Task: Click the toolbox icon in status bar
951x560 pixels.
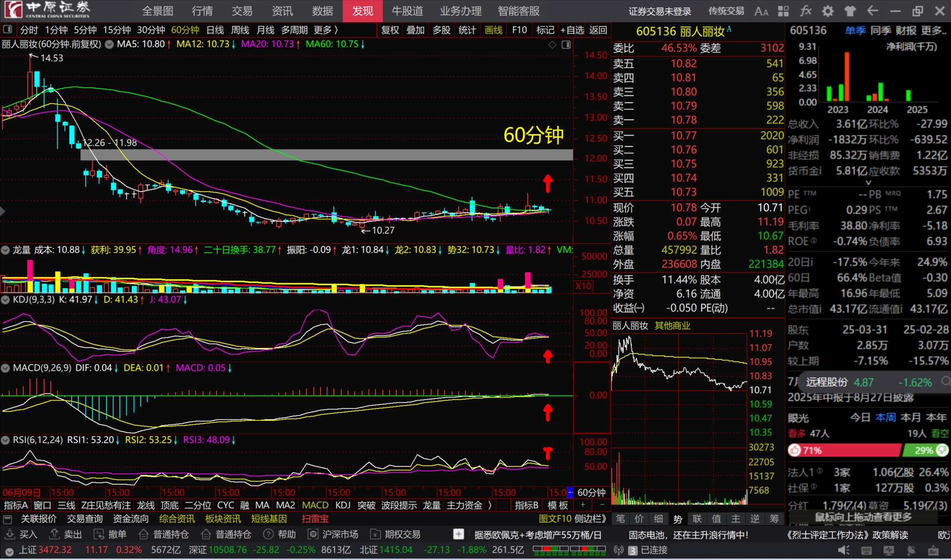Action: coord(933,550)
